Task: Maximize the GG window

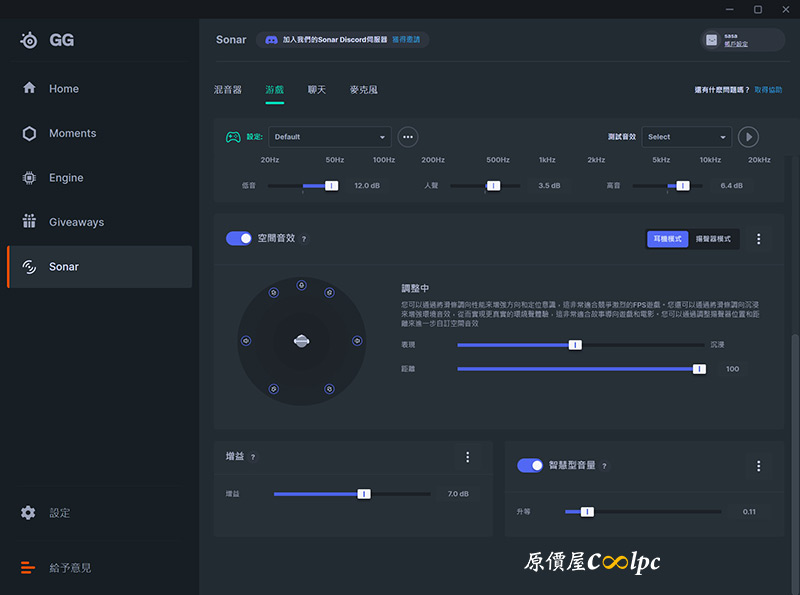Action: coord(758,9)
